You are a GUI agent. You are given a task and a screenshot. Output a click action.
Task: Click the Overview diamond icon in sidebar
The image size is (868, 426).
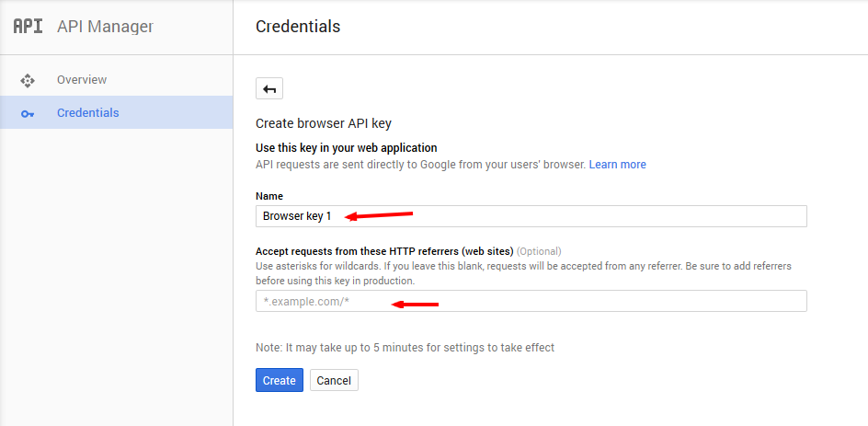point(28,80)
